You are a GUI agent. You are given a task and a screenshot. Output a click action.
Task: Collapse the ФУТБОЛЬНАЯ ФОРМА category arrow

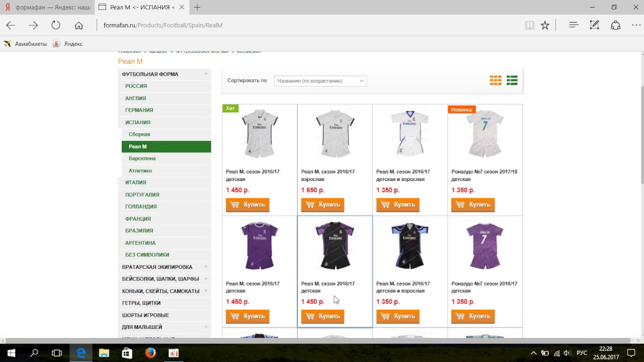206,74
